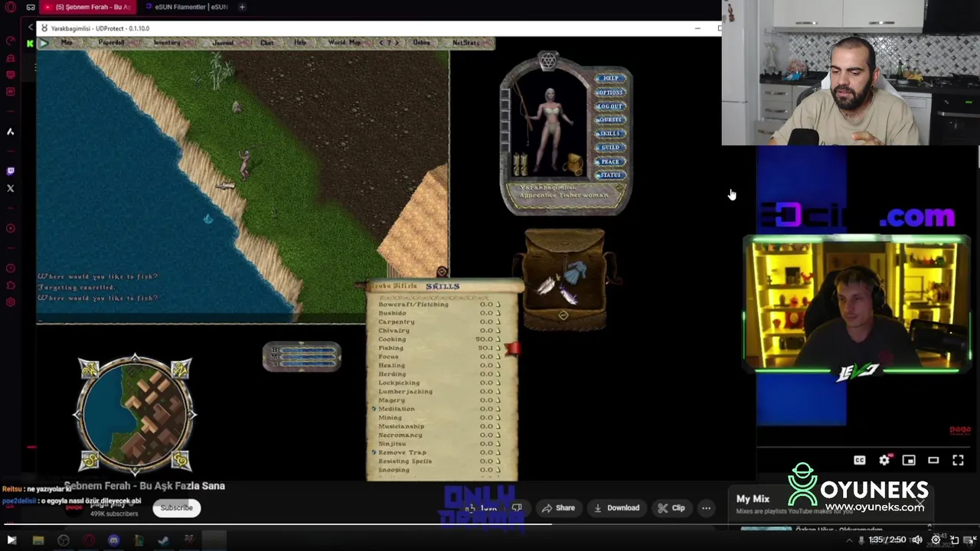This screenshot has height=551, width=980.
Task: Switch to eSUN Filamentler browser tab
Action: (x=186, y=7)
